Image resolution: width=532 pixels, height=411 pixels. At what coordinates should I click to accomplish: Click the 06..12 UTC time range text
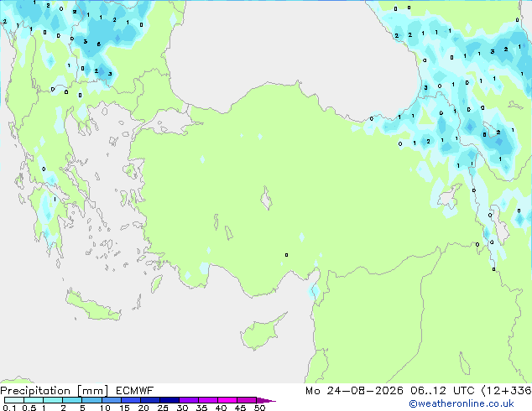(x=442, y=391)
